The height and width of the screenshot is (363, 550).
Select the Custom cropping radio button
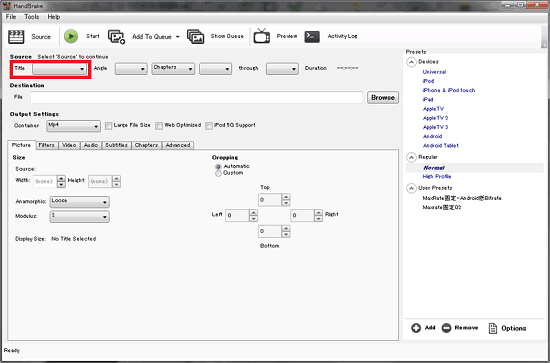pyautogui.click(x=218, y=173)
